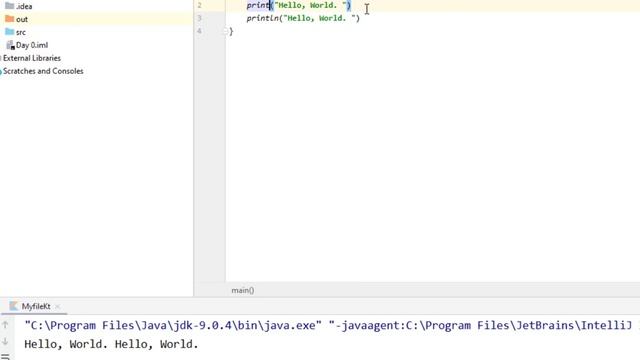The height and width of the screenshot is (360, 640).
Task: Click the java.exe command line in console
Action: coord(328,325)
